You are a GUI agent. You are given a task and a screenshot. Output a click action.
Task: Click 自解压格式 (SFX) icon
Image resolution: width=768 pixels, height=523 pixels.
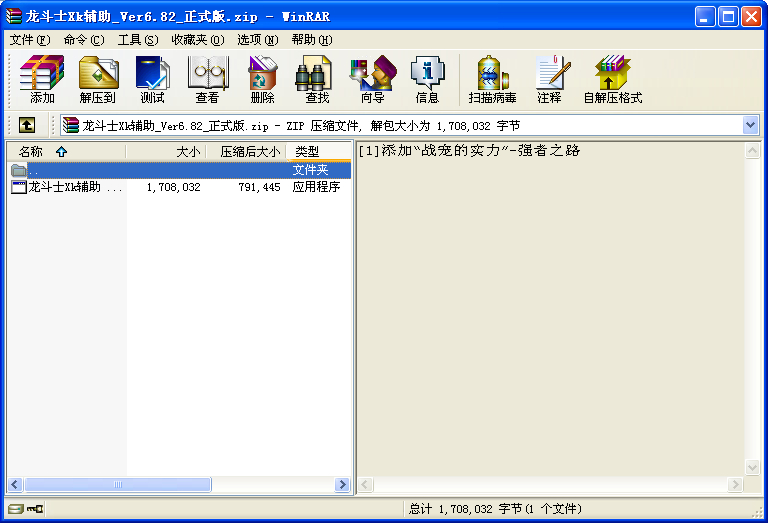point(613,79)
